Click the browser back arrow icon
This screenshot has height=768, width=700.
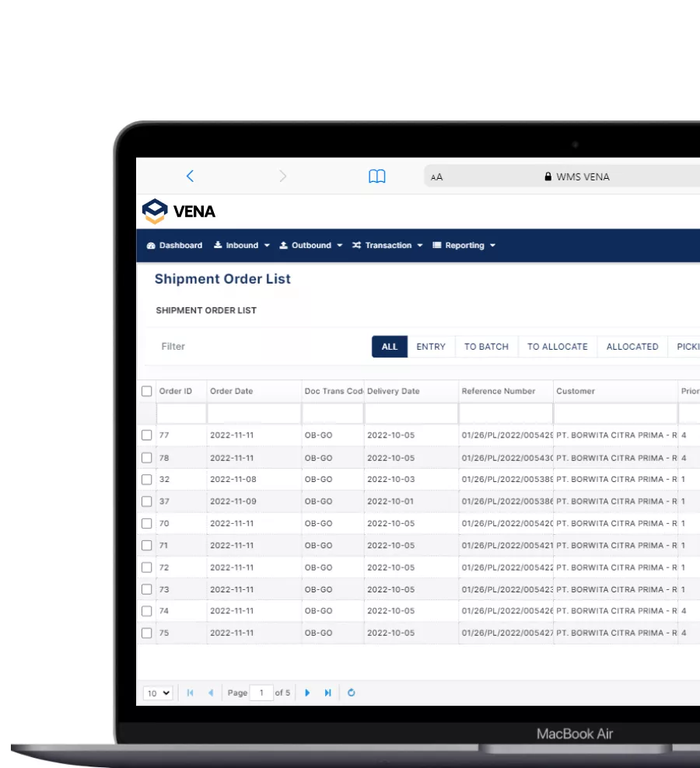[190, 176]
